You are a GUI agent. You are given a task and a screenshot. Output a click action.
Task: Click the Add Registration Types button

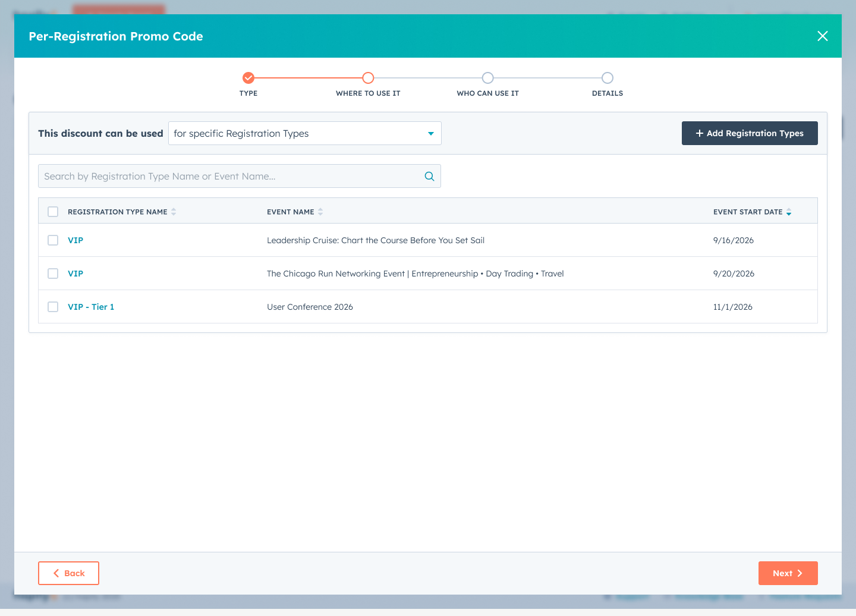750,133
